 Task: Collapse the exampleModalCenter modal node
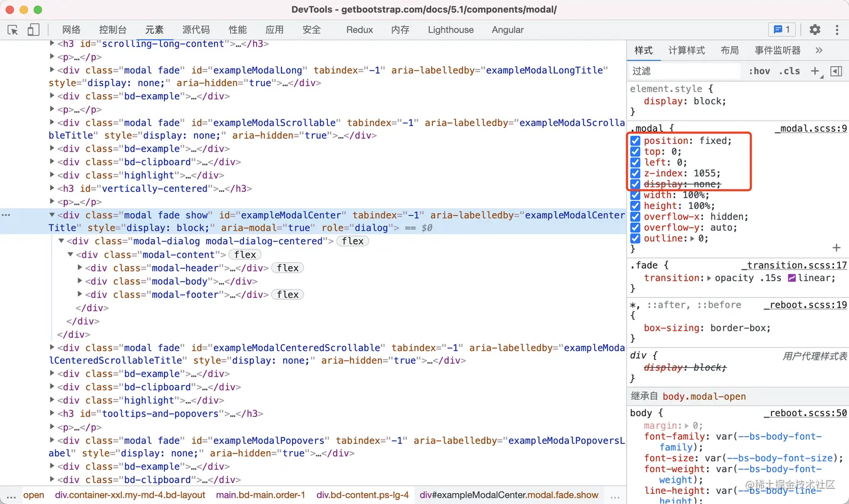52,215
